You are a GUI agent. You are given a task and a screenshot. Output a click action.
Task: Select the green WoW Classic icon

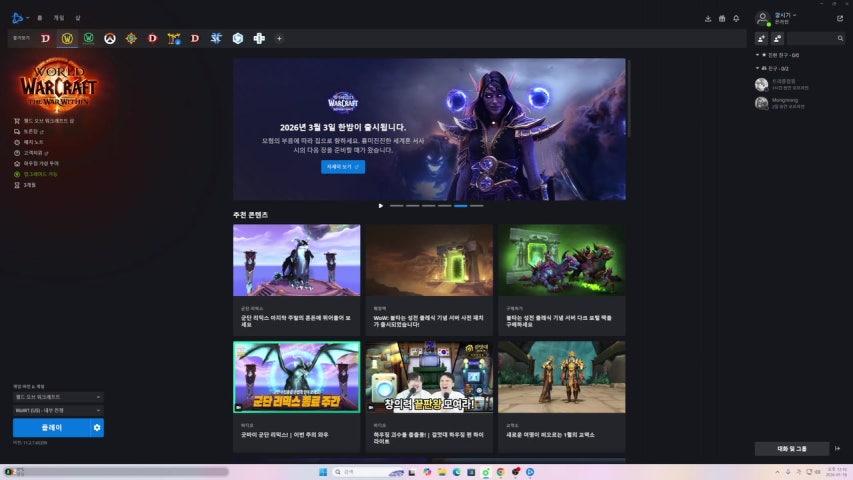coord(88,38)
